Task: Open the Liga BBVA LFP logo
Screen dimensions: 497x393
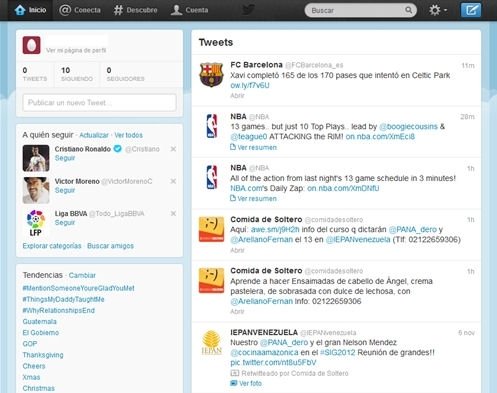Action: [36, 223]
